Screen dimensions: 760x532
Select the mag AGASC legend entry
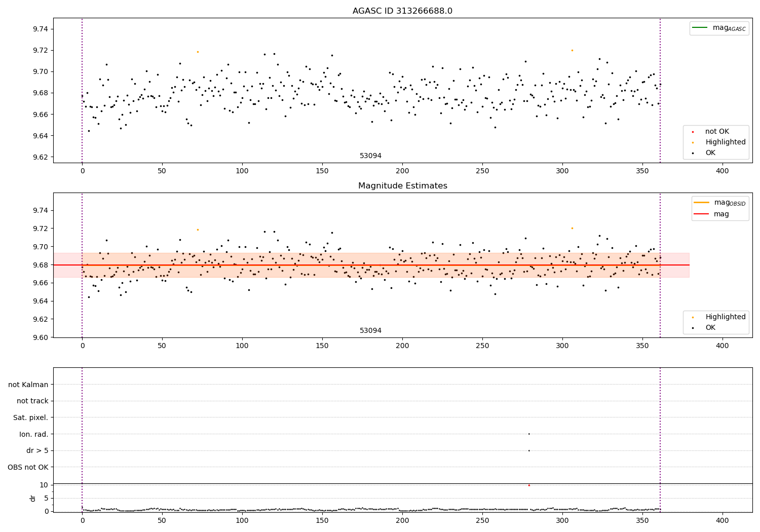pyautogui.click(x=719, y=28)
